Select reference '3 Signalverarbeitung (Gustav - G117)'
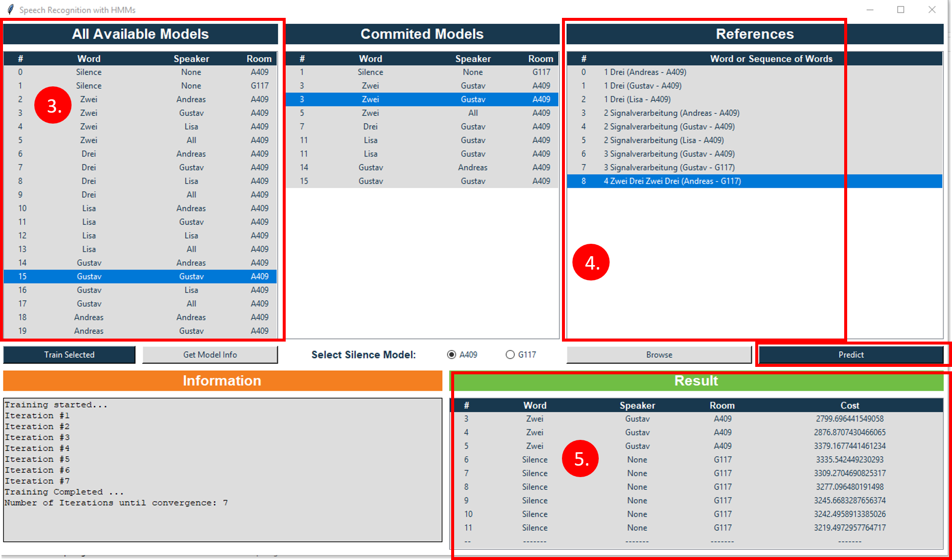Screen dimensions: 952x560 [x=754, y=167]
